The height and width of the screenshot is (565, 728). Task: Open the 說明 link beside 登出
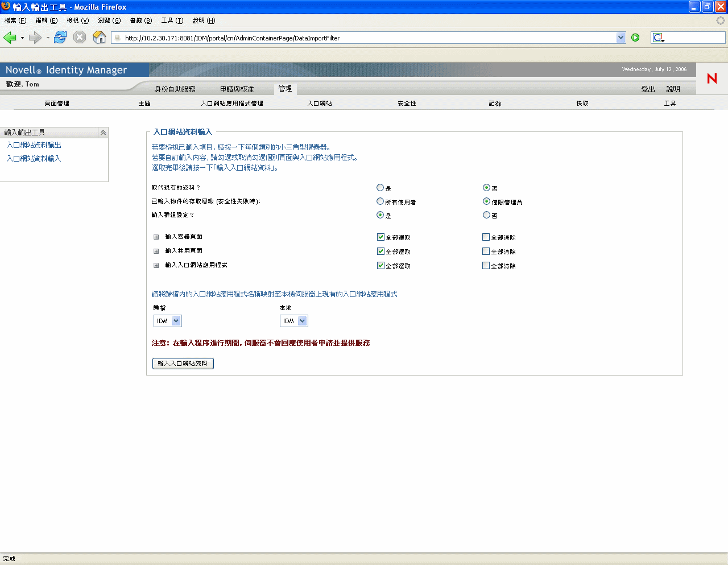pyautogui.click(x=673, y=89)
